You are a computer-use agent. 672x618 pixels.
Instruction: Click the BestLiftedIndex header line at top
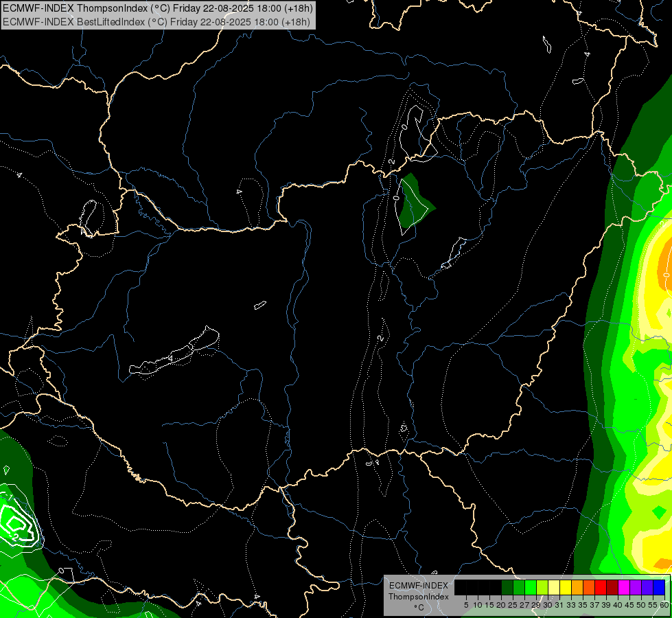coord(157,22)
